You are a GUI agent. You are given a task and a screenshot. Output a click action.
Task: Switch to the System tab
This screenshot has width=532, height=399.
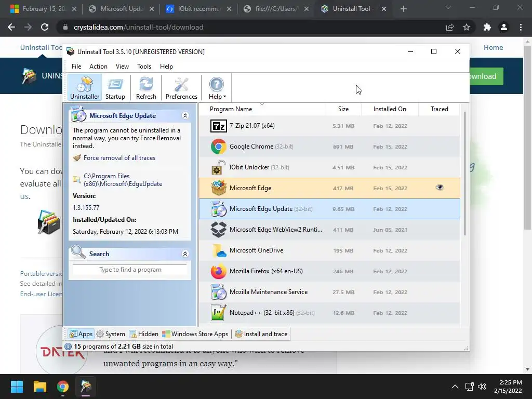click(x=111, y=334)
